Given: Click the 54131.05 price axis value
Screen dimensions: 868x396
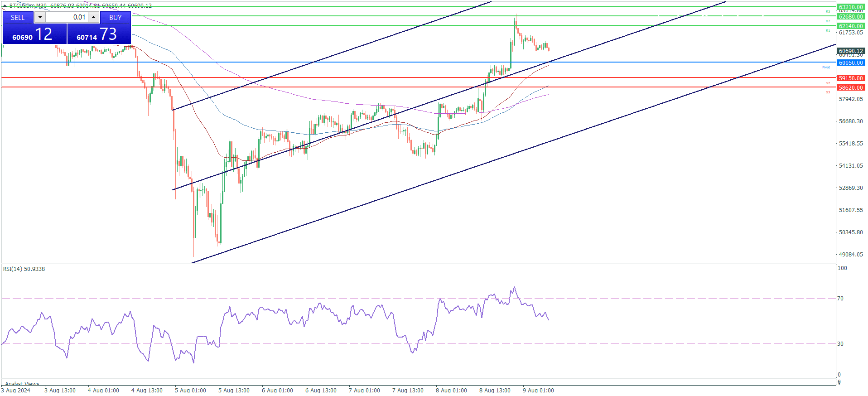Looking at the screenshot, I should [x=851, y=166].
